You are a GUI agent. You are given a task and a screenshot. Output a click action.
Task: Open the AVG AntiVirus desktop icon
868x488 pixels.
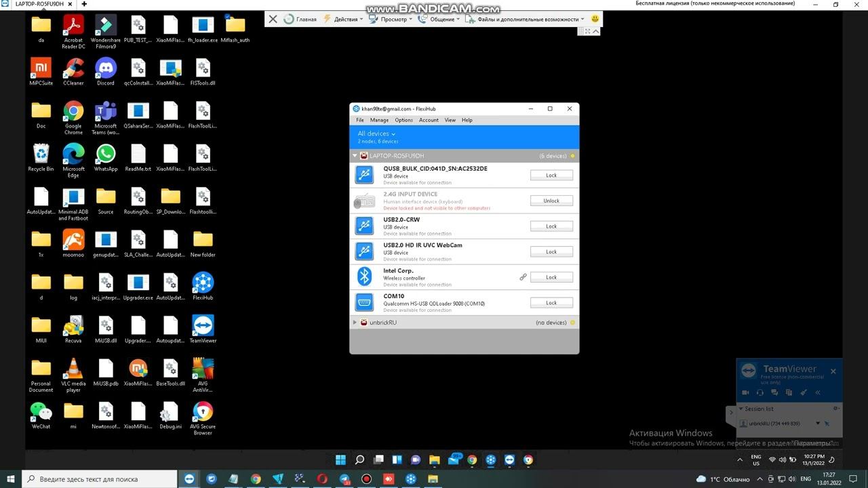(203, 374)
